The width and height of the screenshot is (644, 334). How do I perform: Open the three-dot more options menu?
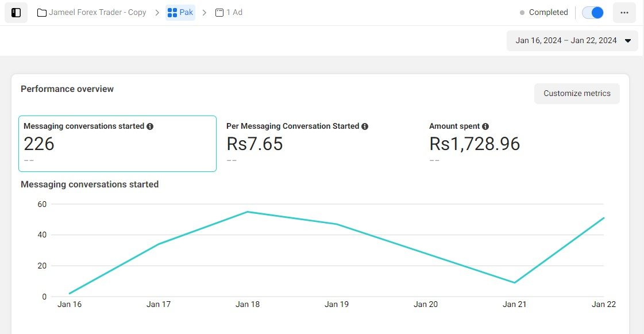(624, 13)
